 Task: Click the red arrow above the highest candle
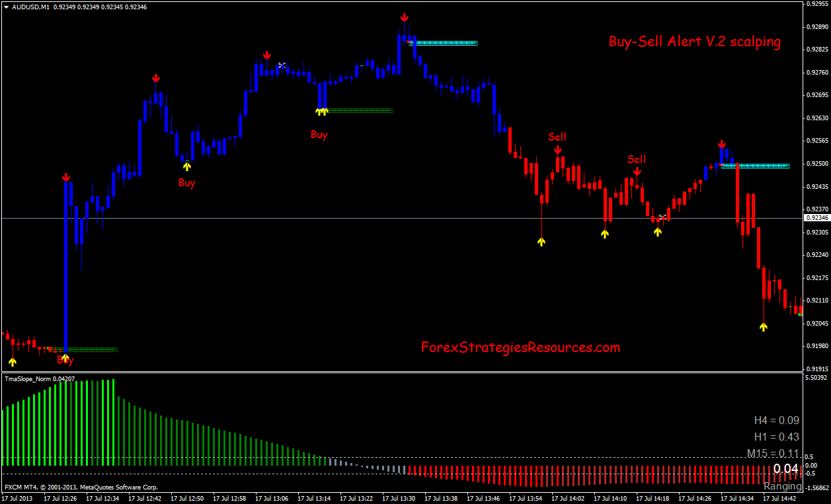[403, 18]
